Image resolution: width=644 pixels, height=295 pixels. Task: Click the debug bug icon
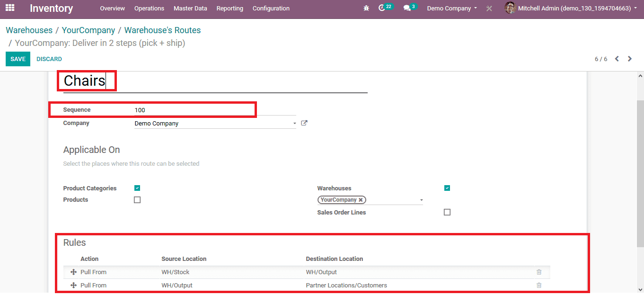366,9
